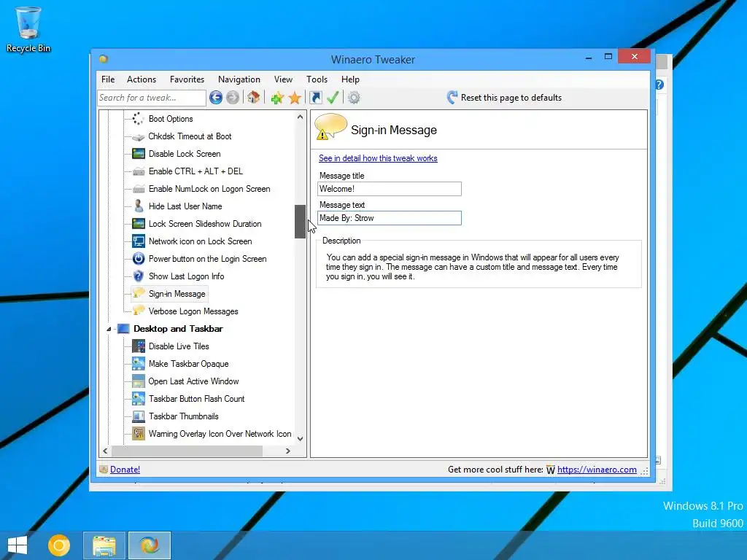Image resolution: width=747 pixels, height=560 pixels.
Task: Click the blue Back navigation arrow
Action: tap(216, 98)
